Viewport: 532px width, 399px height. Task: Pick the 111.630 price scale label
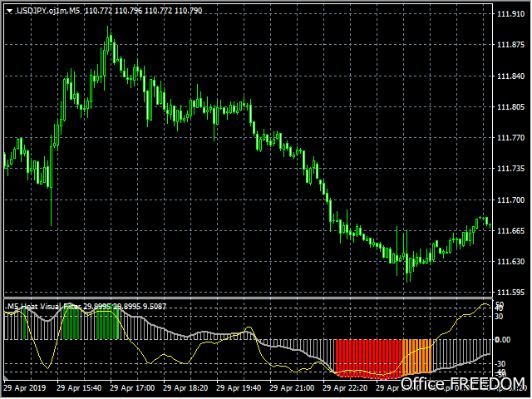510,262
